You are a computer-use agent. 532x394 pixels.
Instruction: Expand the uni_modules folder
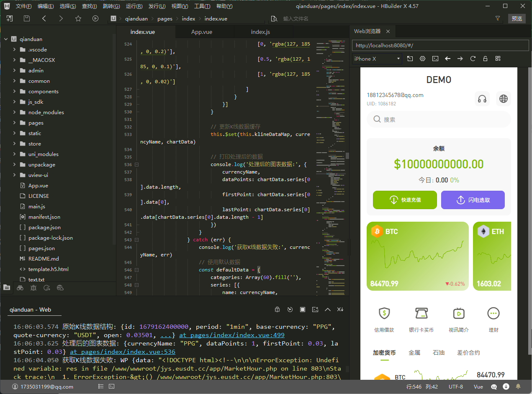pyautogui.click(x=15, y=154)
